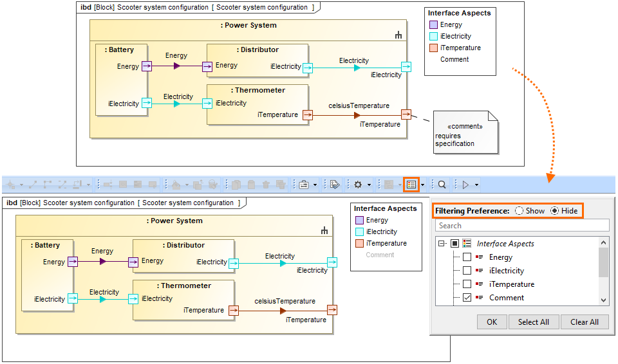The height and width of the screenshot is (364, 618).
Task: Click the trash delete toolbar icon
Action: click(x=266, y=185)
